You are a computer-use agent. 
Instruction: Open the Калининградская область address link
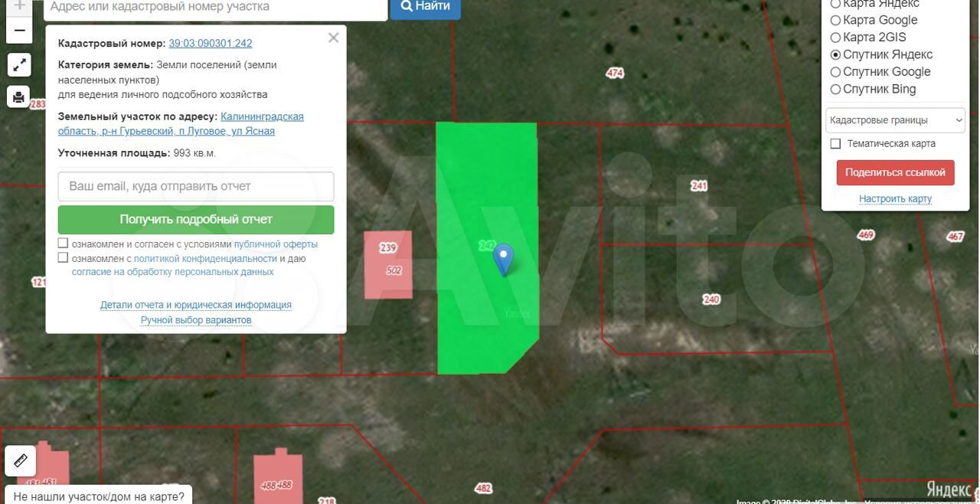pos(181,124)
